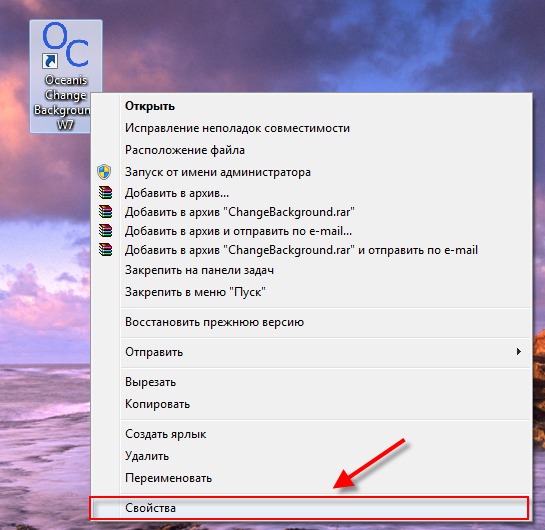
Task: Open Свойства highlighted at the bottom
Action: point(309,508)
